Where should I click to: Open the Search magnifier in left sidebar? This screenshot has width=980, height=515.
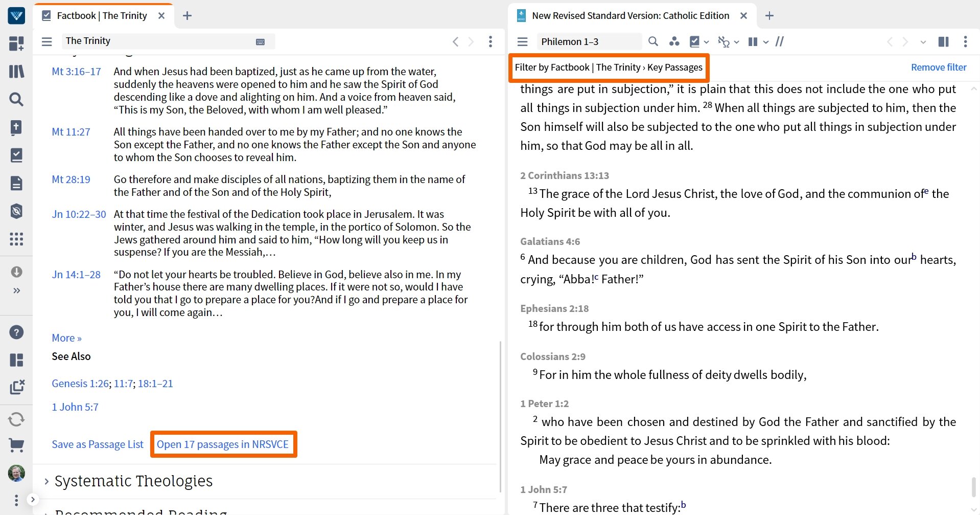(x=16, y=99)
